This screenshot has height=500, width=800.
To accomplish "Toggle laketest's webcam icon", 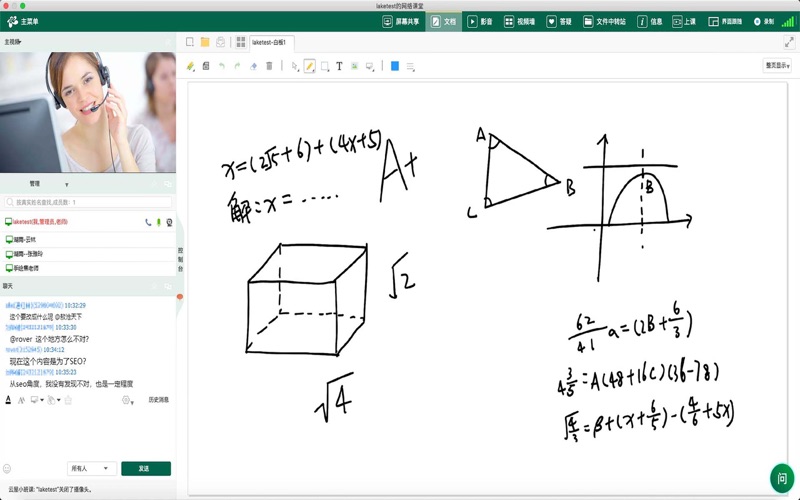I will tap(169, 222).
